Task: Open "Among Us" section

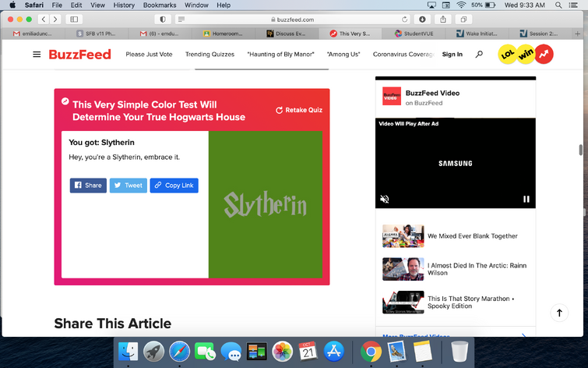Action: (343, 55)
